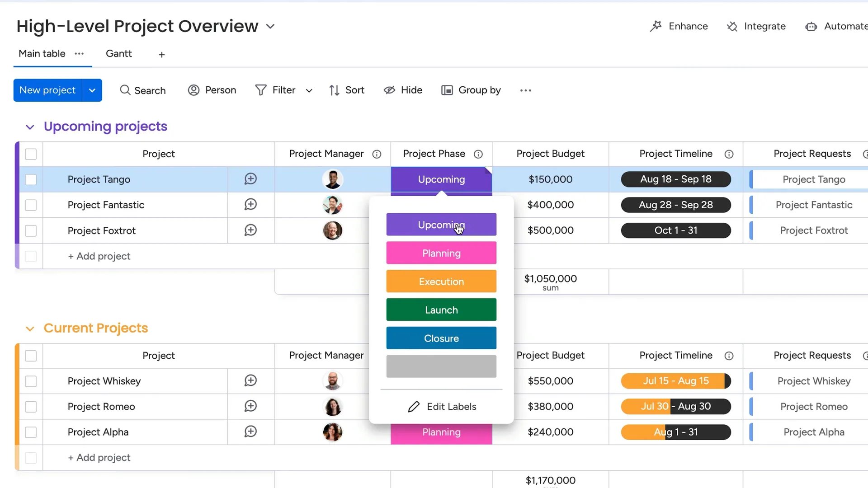The height and width of the screenshot is (488, 868).
Task: Check the Project Whiskey row
Action: click(x=31, y=381)
